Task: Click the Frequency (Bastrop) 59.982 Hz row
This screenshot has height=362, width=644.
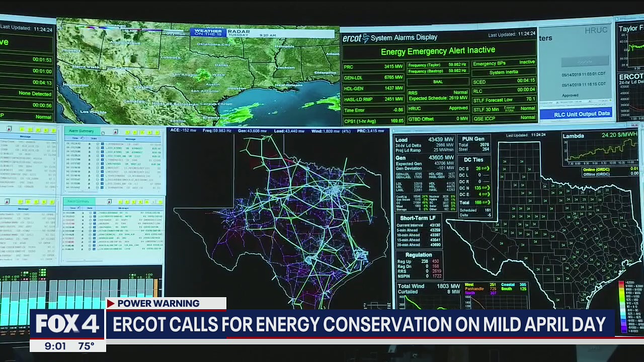Action: 438,71
